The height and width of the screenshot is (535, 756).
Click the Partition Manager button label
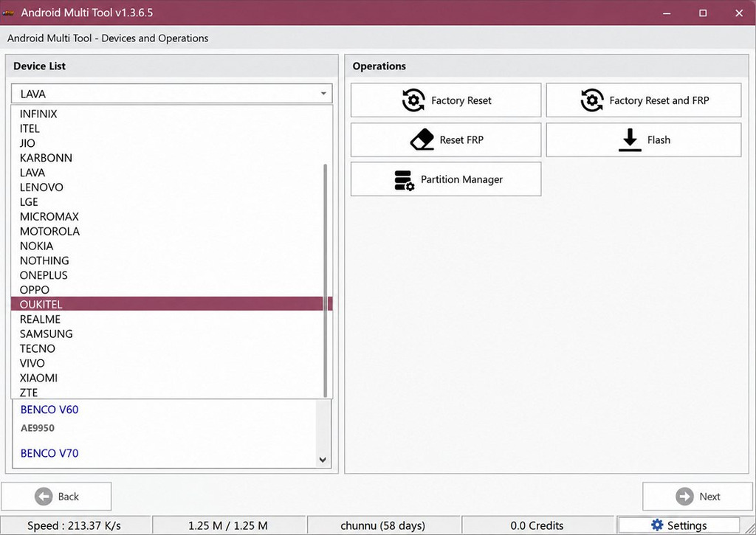coord(461,180)
